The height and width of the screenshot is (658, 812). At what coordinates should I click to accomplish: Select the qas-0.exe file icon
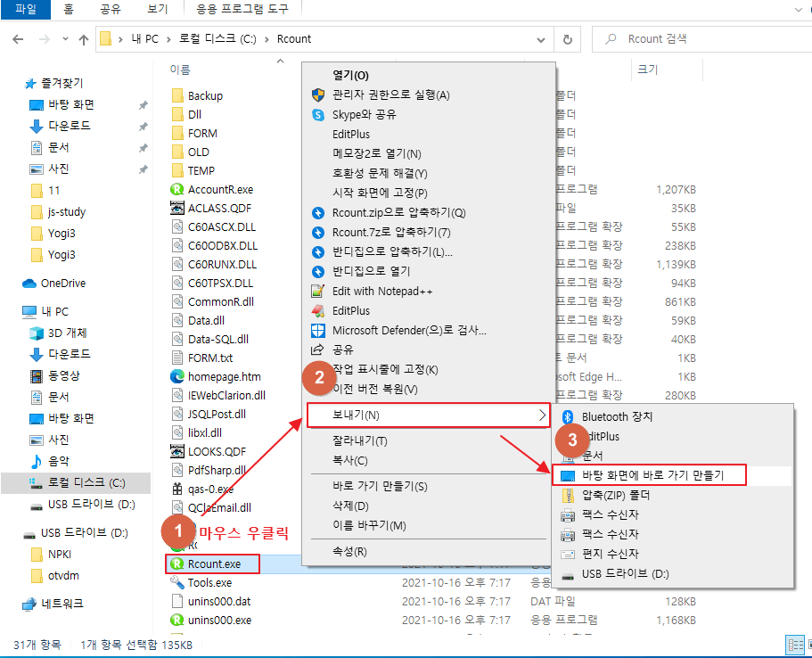click(177, 489)
